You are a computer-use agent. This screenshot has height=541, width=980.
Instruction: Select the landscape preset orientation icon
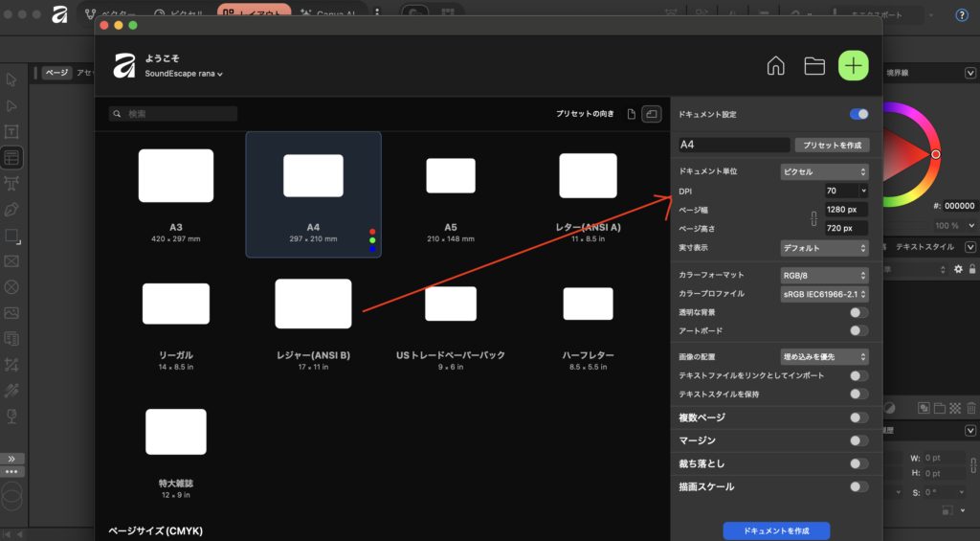tap(652, 114)
